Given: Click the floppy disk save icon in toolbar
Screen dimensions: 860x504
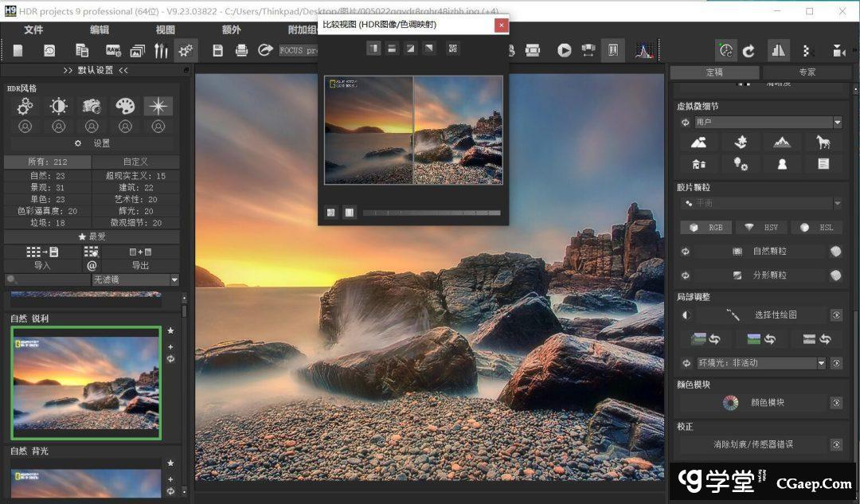Looking at the screenshot, I should 217,50.
